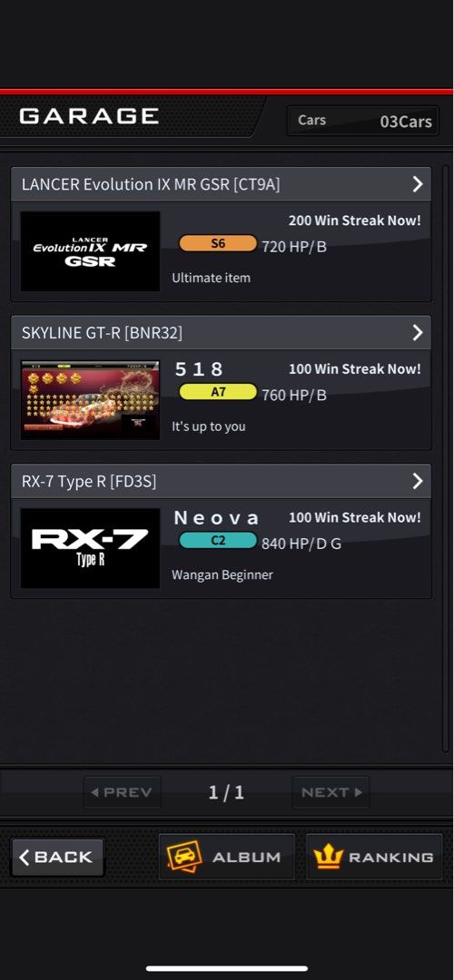Click the RX-7 Type R logo thumbnail

[90, 548]
